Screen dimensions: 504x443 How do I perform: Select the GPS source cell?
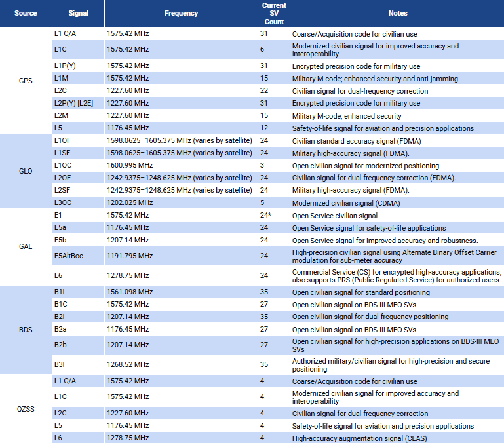(26, 81)
